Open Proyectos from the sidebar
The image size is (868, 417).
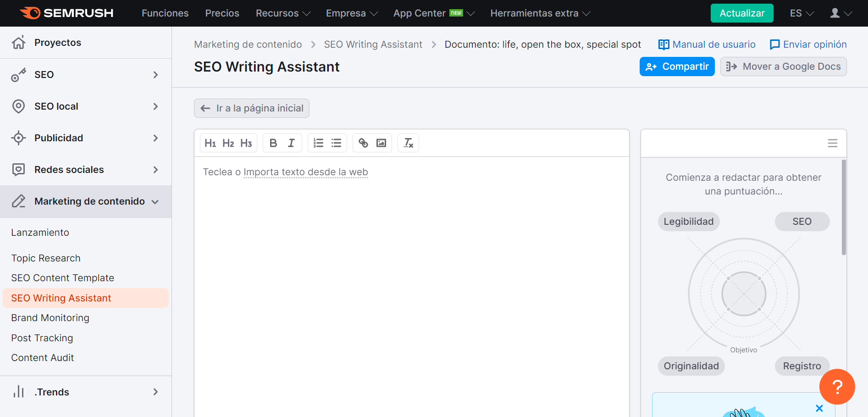[x=86, y=43]
